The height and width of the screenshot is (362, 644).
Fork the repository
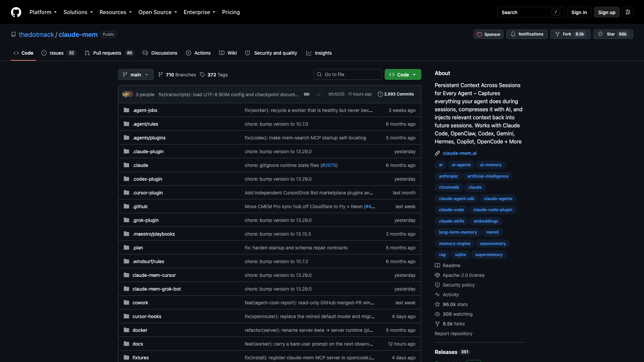coord(570,34)
